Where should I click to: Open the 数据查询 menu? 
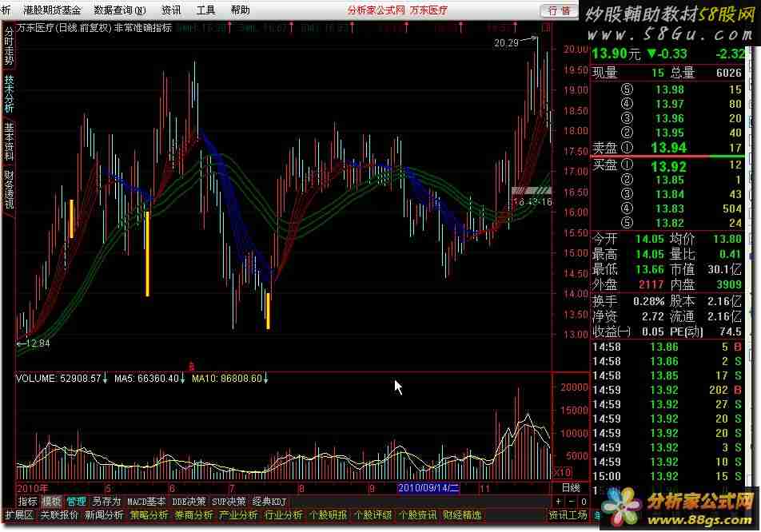click(x=120, y=10)
